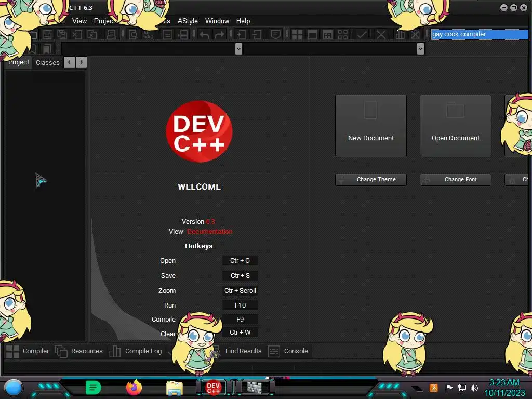
Task: Click the Stop Execution X icon
Action: click(x=381, y=34)
